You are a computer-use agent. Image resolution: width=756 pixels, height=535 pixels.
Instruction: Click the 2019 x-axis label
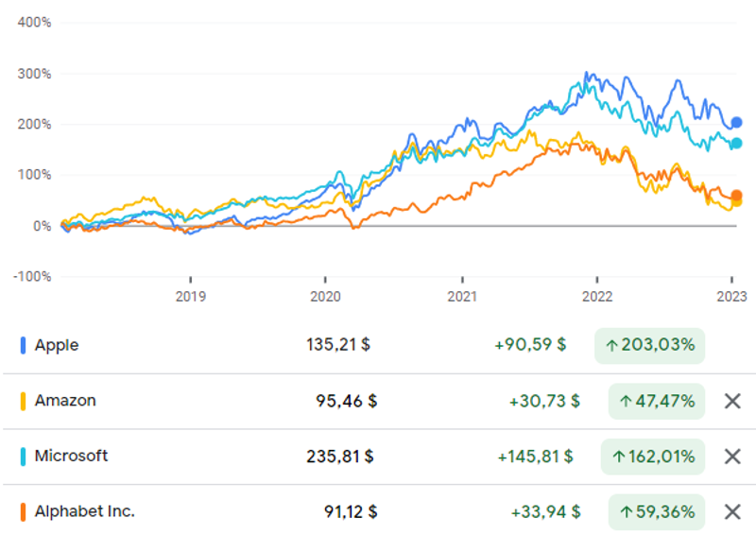pos(191,296)
